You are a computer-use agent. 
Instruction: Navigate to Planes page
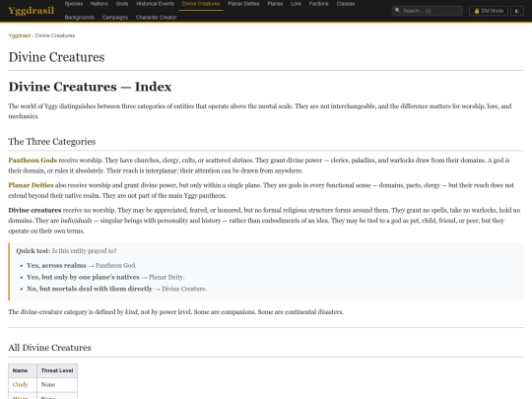pyautogui.click(x=275, y=4)
